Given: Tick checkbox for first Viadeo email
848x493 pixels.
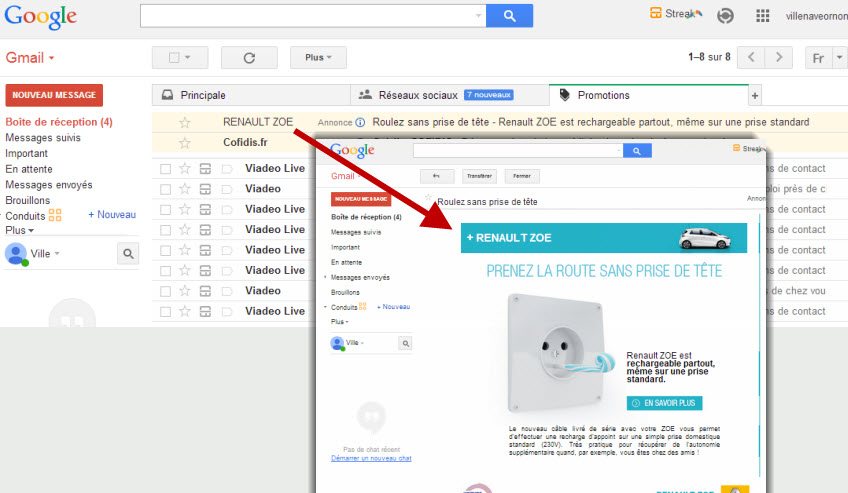Looking at the screenshot, I should (x=165, y=189).
